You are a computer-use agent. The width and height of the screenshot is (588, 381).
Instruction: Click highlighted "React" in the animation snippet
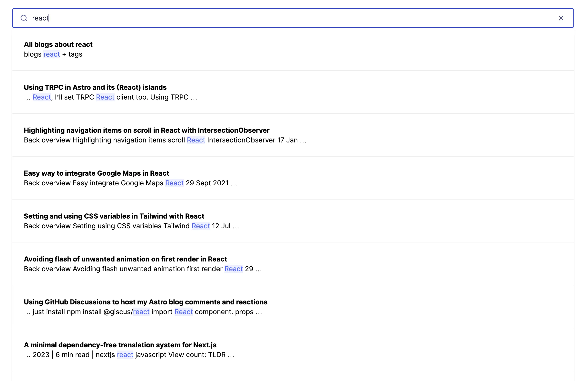pyautogui.click(x=233, y=269)
